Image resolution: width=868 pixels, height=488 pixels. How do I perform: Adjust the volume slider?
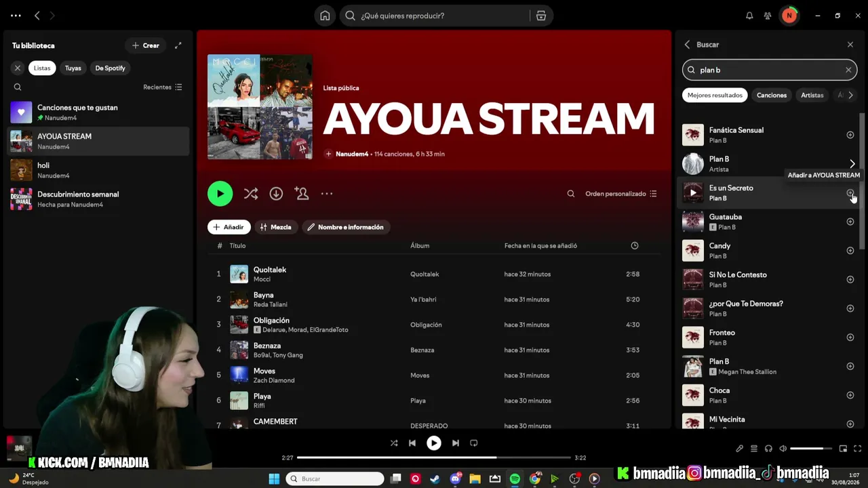[811, 449]
